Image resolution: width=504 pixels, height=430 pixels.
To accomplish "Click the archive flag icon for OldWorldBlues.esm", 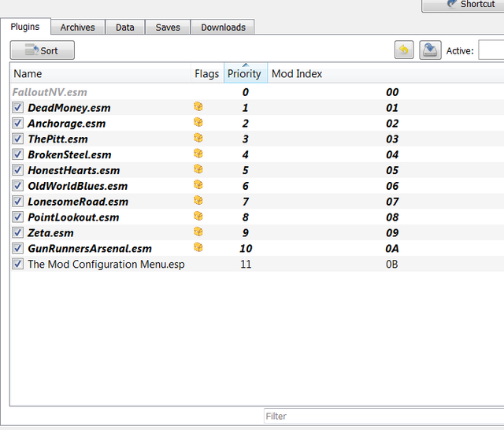I will pyautogui.click(x=198, y=185).
